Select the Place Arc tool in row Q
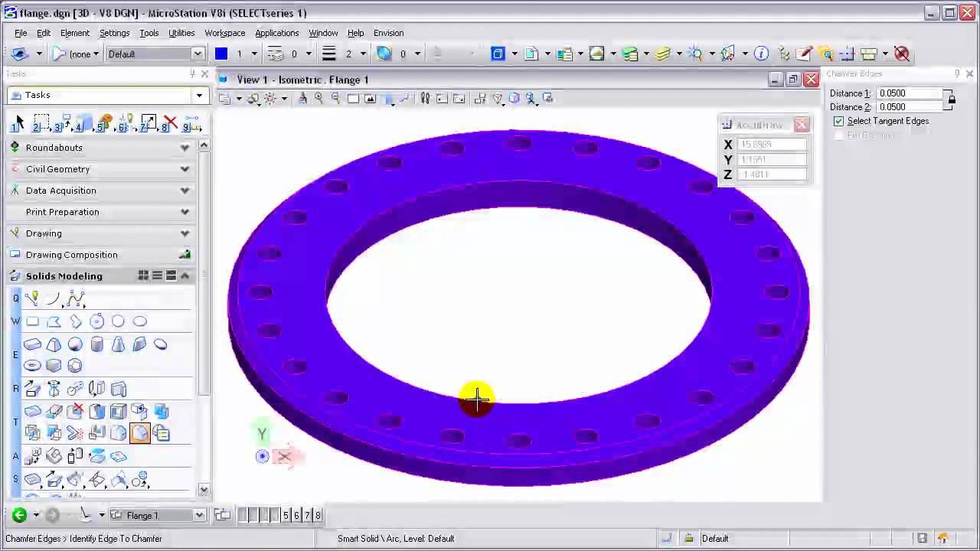The image size is (980, 551). 54,298
